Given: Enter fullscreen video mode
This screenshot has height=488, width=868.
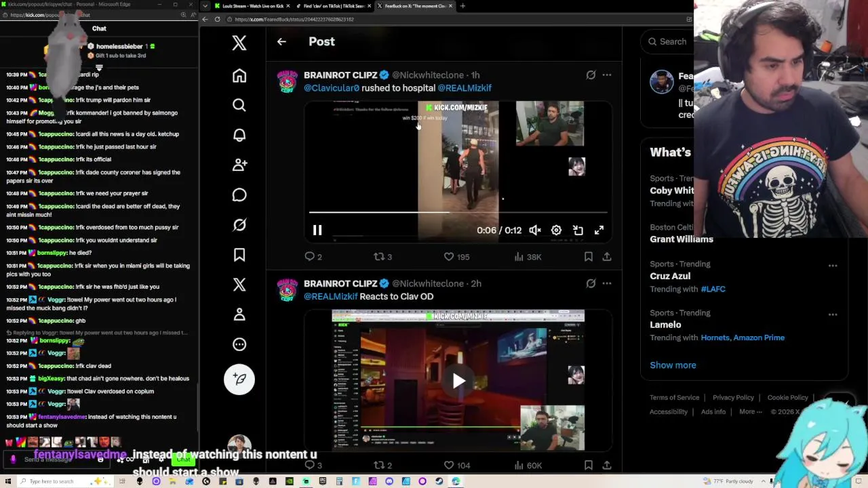Looking at the screenshot, I should click(599, 230).
